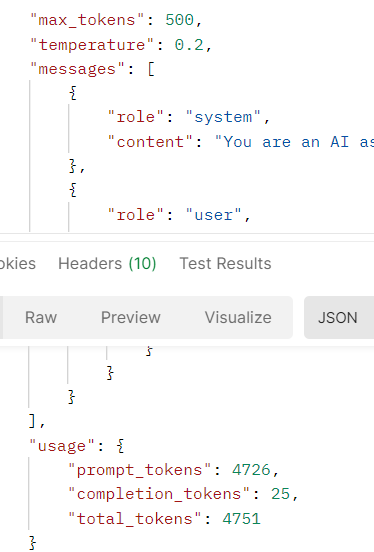Viewport: 374px width, 552px height.
Task: Click the max_tokens value 500
Action: 180,20
